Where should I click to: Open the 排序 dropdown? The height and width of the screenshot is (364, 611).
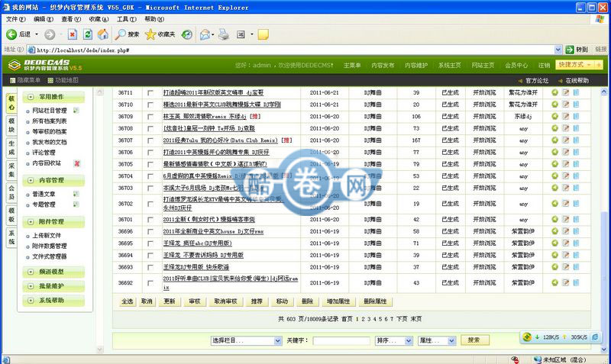point(394,340)
